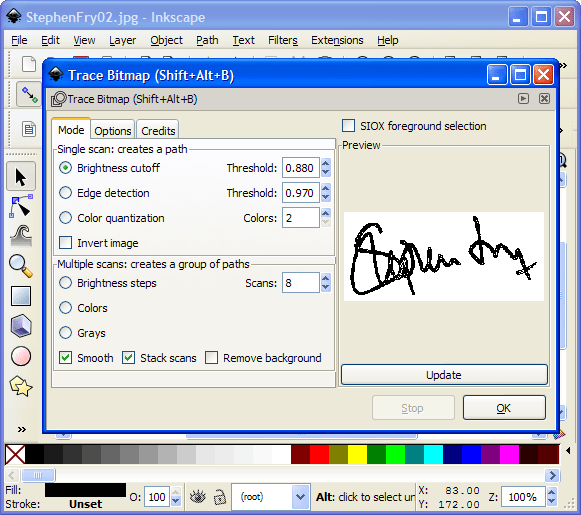Open the Object menu

[166, 40]
